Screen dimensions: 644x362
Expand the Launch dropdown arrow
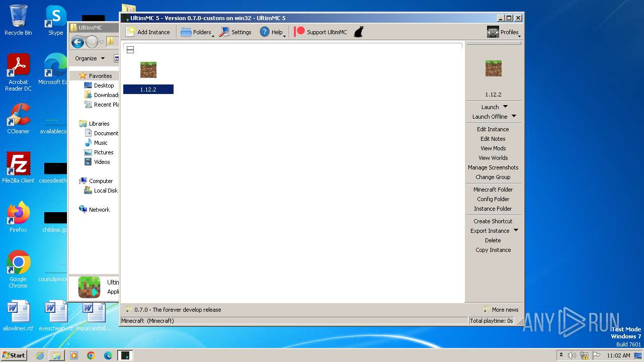[506, 107]
